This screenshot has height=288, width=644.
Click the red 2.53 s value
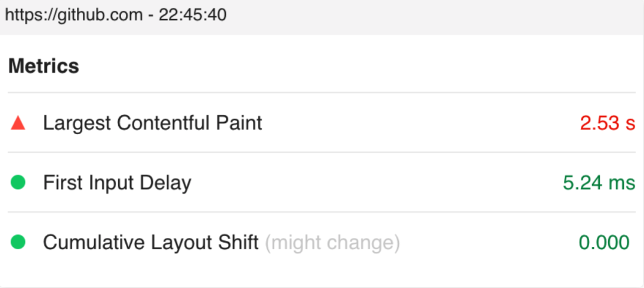(607, 123)
